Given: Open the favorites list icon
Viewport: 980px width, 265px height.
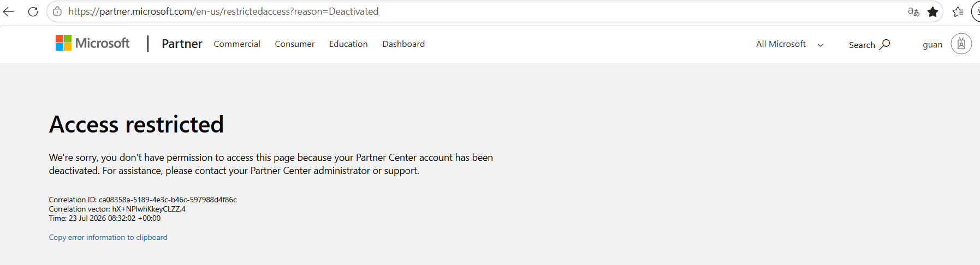Looking at the screenshot, I should click(958, 11).
